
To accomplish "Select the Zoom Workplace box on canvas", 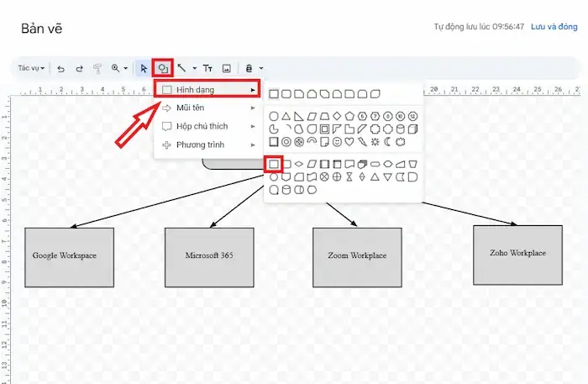I will [x=357, y=258].
